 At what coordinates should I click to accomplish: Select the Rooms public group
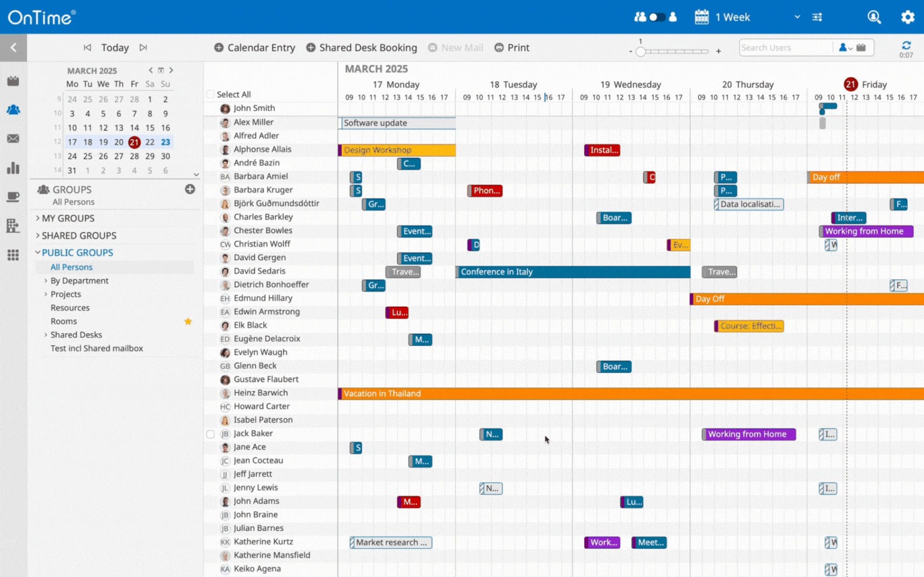tap(63, 321)
